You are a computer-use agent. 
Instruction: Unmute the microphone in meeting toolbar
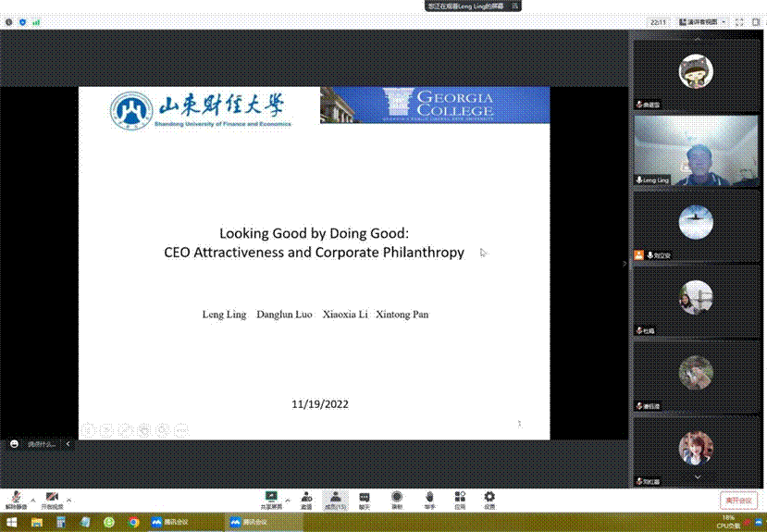(16, 499)
